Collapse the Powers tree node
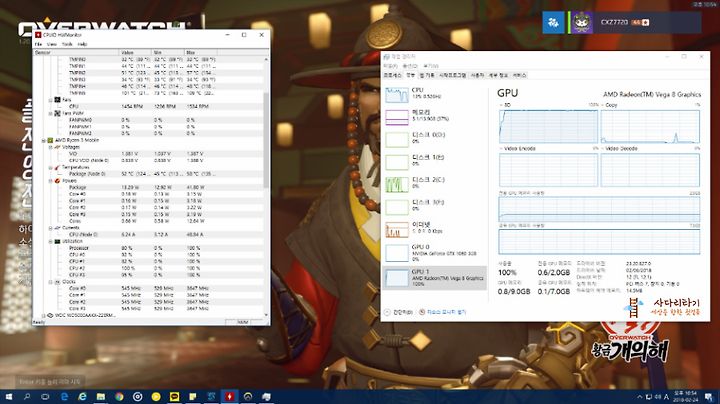 coord(51,181)
